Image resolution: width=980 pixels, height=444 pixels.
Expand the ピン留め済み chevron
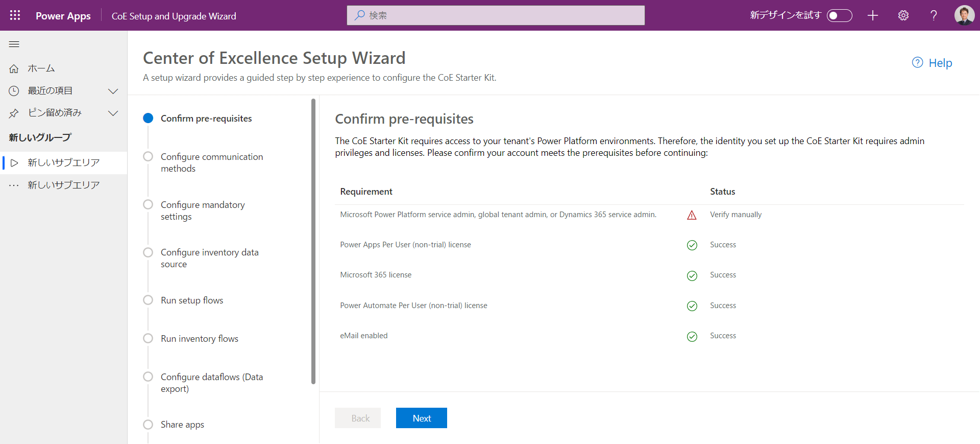point(113,113)
